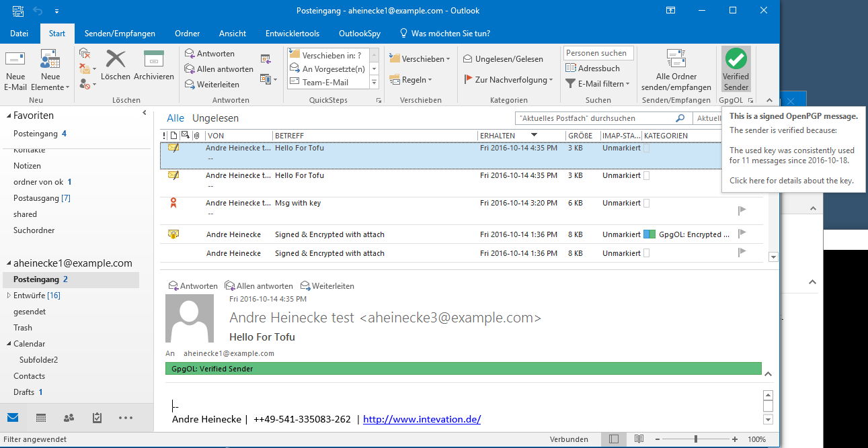Collapse the message header chevron
The width and height of the screenshot is (868, 448).
click(x=768, y=374)
